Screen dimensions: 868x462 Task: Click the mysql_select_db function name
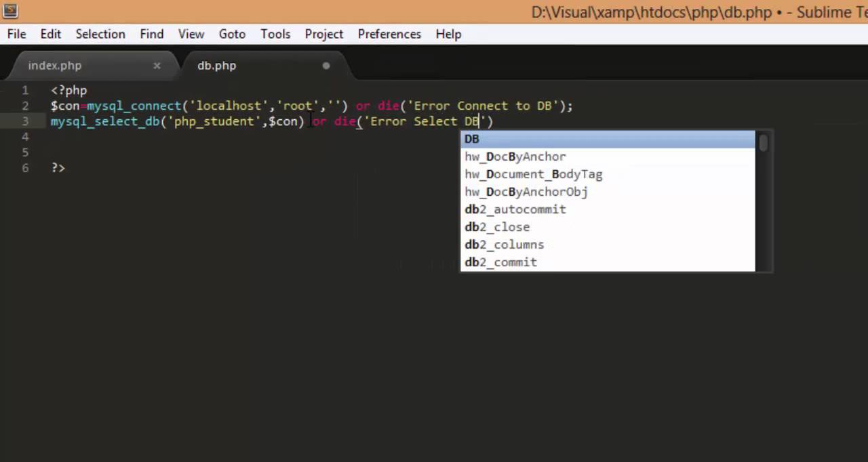[105, 121]
